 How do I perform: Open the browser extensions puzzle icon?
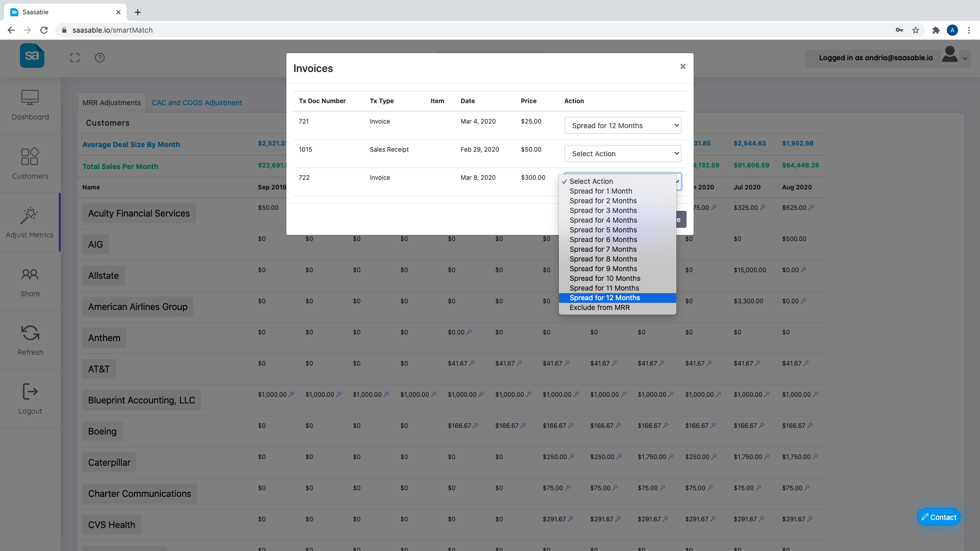click(x=936, y=30)
